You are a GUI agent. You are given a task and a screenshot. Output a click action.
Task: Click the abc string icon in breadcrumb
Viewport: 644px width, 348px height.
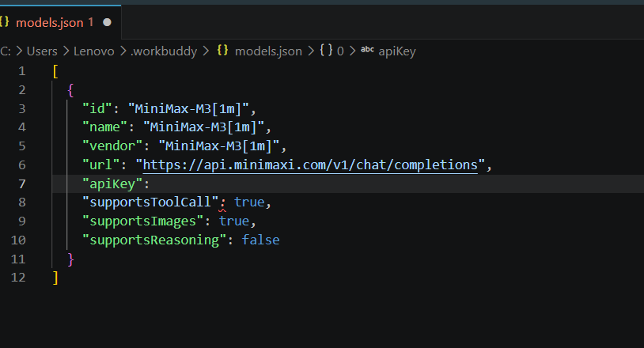click(367, 50)
